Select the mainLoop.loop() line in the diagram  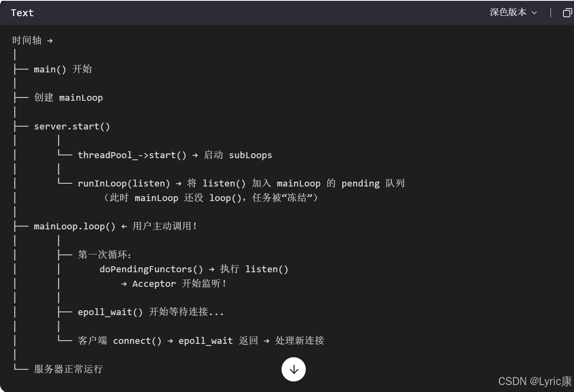[x=74, y=226]
